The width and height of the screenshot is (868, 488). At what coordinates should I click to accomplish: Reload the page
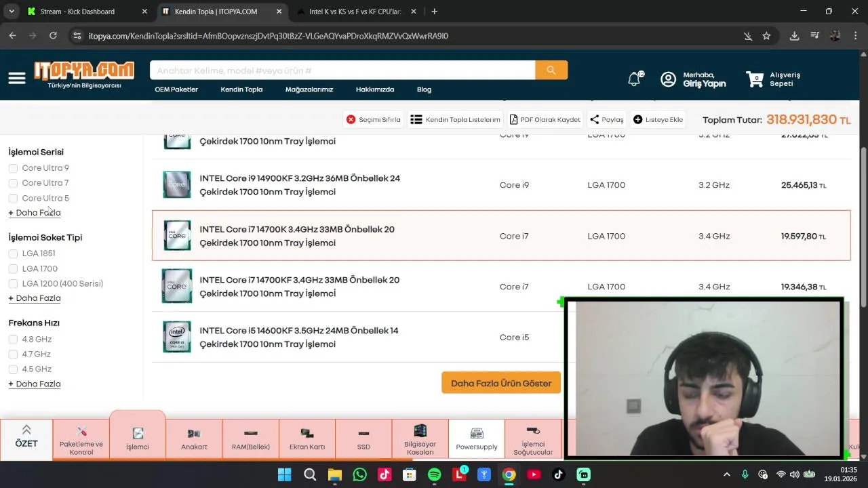[x=53, y=36]
